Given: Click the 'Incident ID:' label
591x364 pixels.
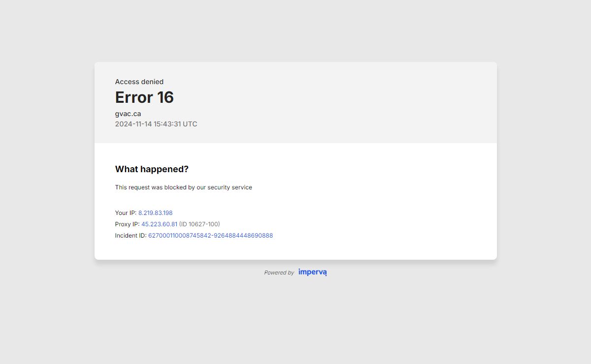Looking at the screenshot, I should (x=131, y=236).
